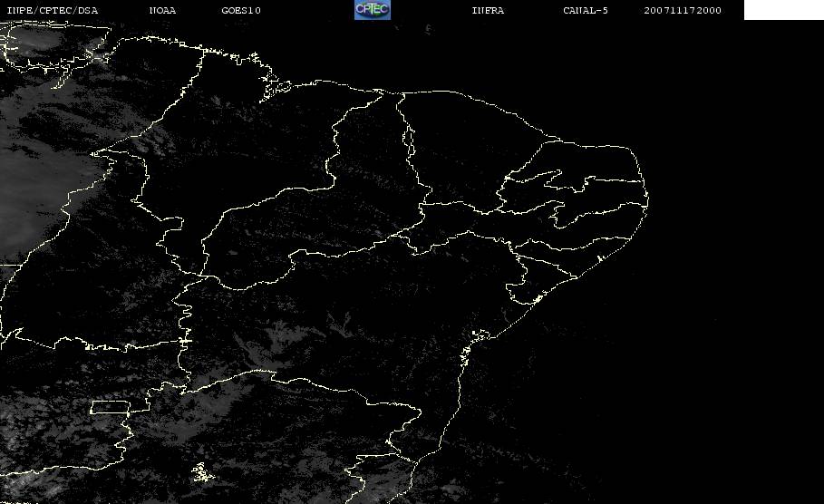Viewport: 824px width, 504px height.
Task: Click the 200711172000 timestamp
Action: (683, 11)
